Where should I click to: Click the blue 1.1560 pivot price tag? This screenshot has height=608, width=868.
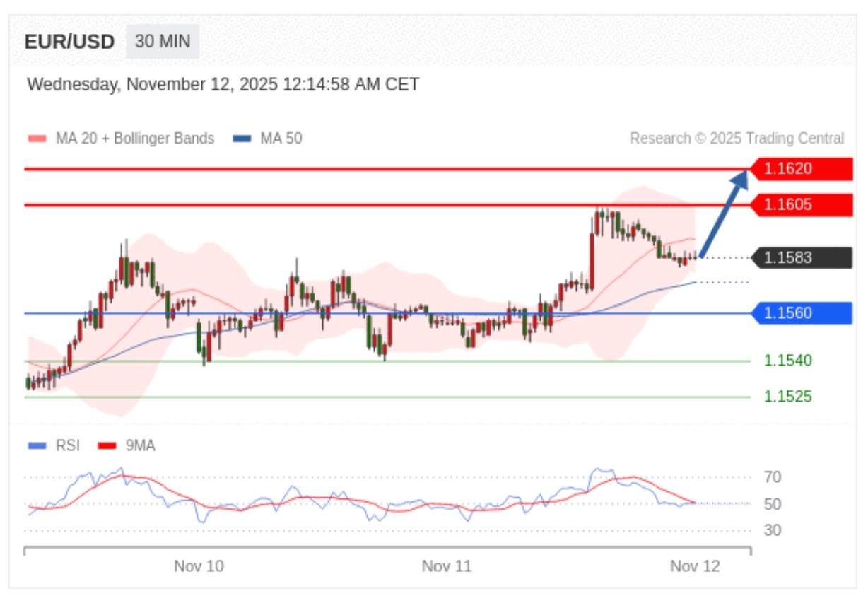[x=801, y=312]
